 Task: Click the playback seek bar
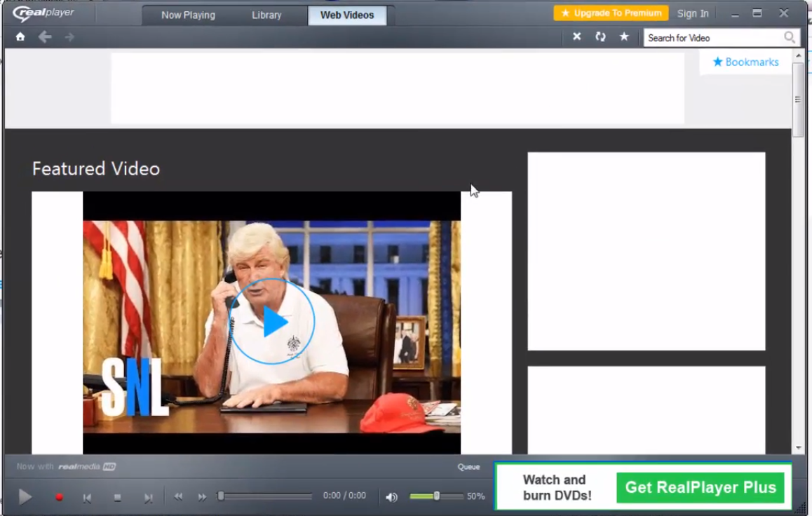click(264, 496)
